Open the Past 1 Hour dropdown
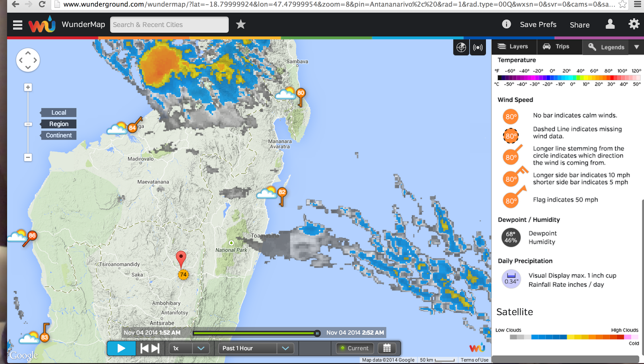 (255, 348)
